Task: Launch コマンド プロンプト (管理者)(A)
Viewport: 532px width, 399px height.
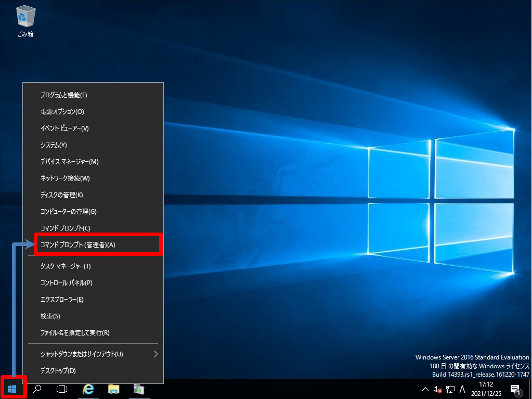Action: pos(93,244)
